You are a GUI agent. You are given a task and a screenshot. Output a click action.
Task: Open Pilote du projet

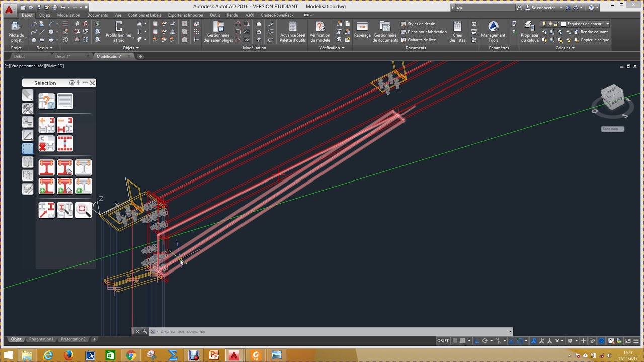coord(16,31)
